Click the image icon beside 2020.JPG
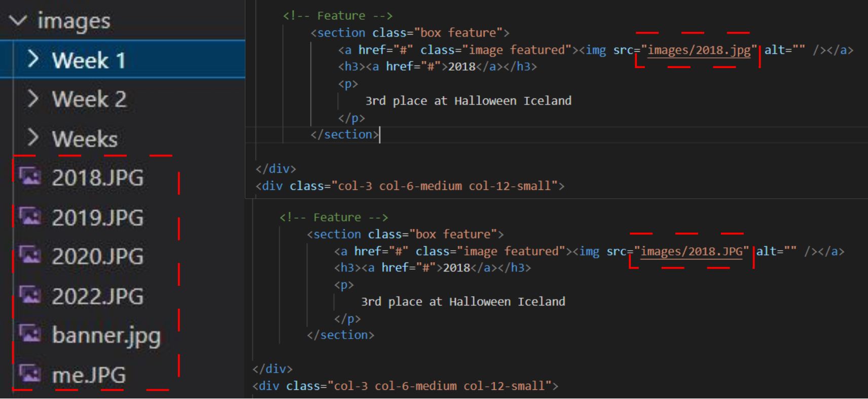 click(30, 255)
